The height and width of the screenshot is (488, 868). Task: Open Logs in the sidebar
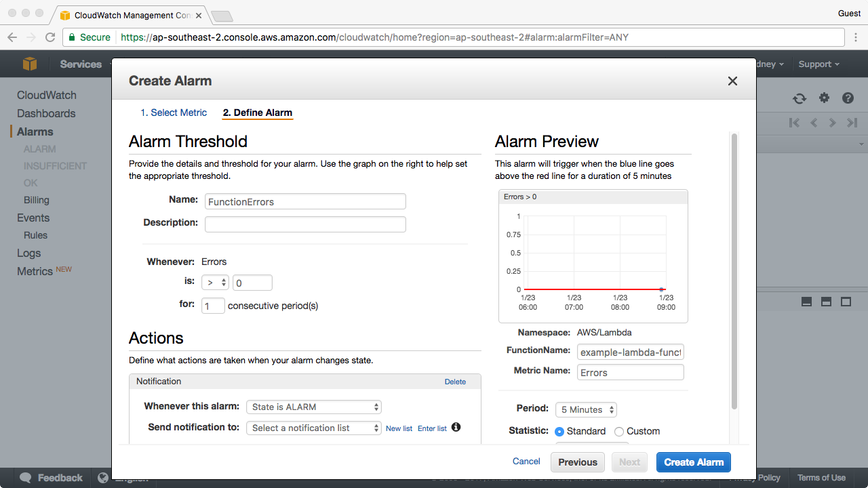[x=29, y=253]
